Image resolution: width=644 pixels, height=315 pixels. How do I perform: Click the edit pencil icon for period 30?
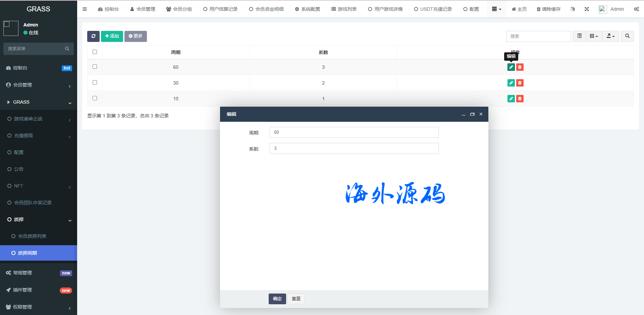point(511,83)
